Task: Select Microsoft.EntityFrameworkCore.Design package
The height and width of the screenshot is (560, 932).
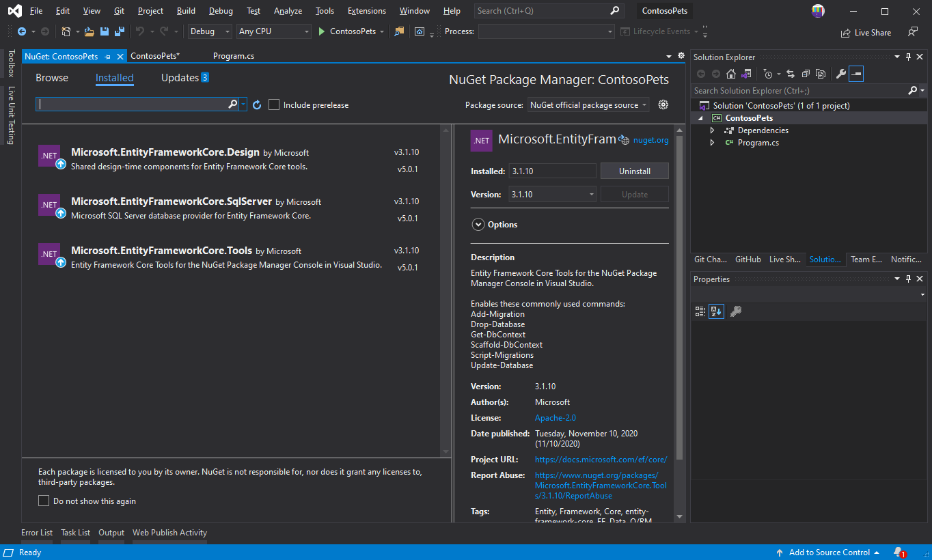Action: pos(232,159)
